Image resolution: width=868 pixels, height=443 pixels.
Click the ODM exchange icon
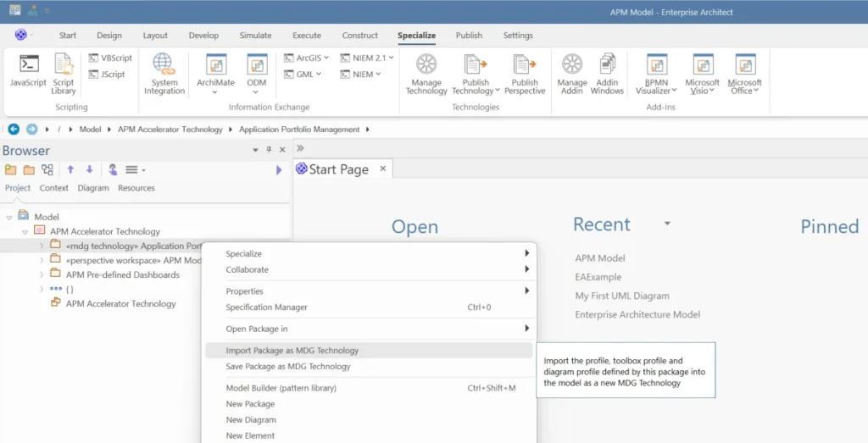[x=257, y=64]
